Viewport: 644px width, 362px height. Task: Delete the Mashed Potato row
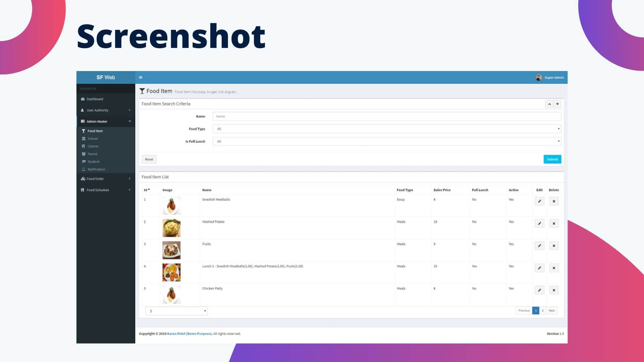point(554,224)
